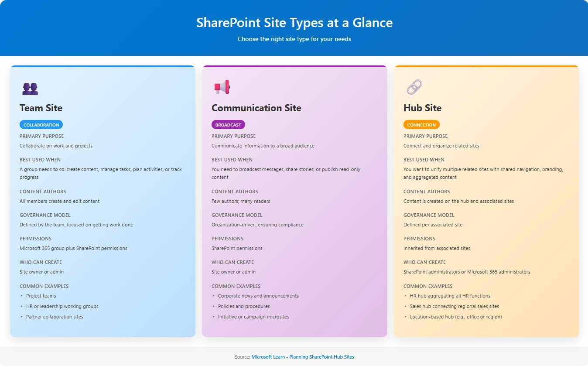The width and height of the screenshot is (588, 366).
Task: Click the Hub Site chain link icon
Action: point(414,87)
